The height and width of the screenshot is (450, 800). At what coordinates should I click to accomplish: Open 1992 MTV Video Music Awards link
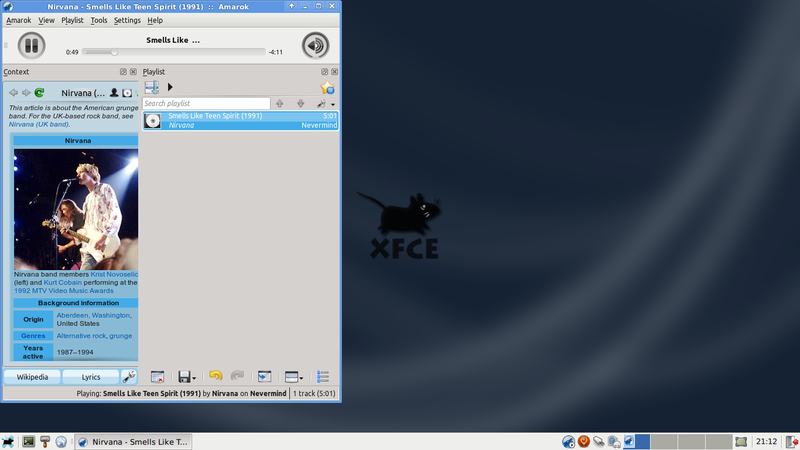click(64, 291)
